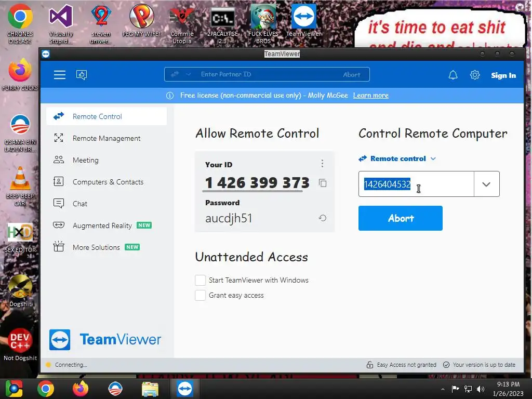Viewport: 532px width, 399px height.
Task: Click Sign In in the header
Action: click(503, 75)
